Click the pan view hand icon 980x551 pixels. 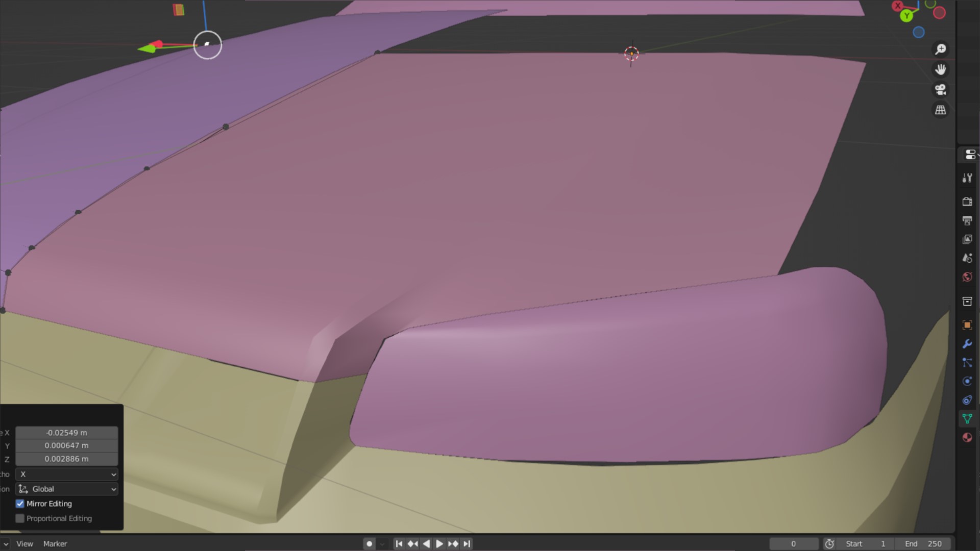940,69
